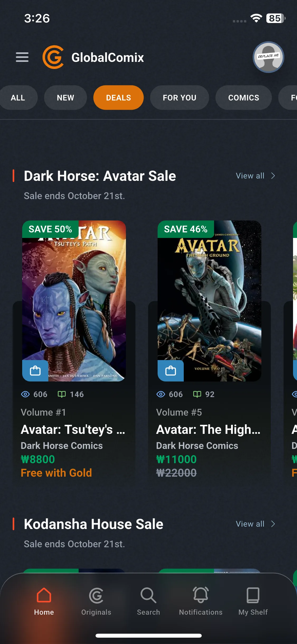Switch to the COMICS category tab

pos(243,98)
